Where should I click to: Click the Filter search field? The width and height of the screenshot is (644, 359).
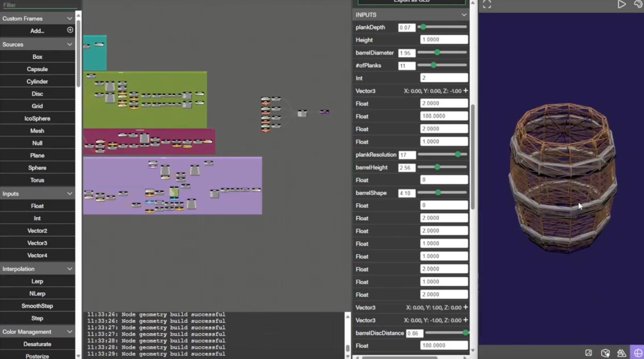coord(38,5)
